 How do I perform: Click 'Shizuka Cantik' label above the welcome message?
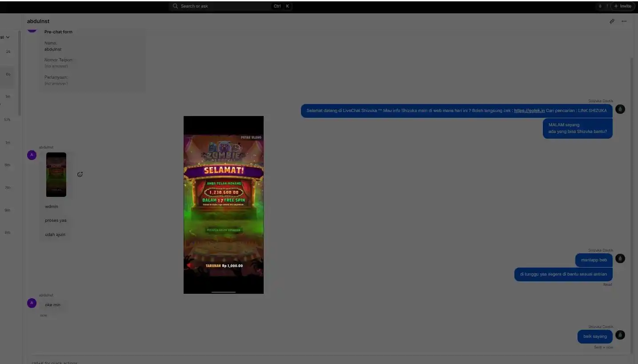[x=601, y=101]
